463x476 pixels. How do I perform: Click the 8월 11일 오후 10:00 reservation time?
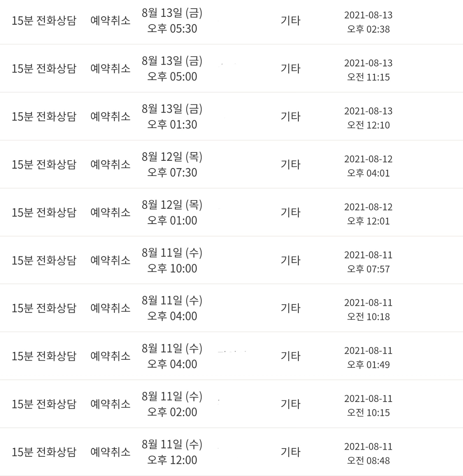pyautogui.click(x=172, y=260)
